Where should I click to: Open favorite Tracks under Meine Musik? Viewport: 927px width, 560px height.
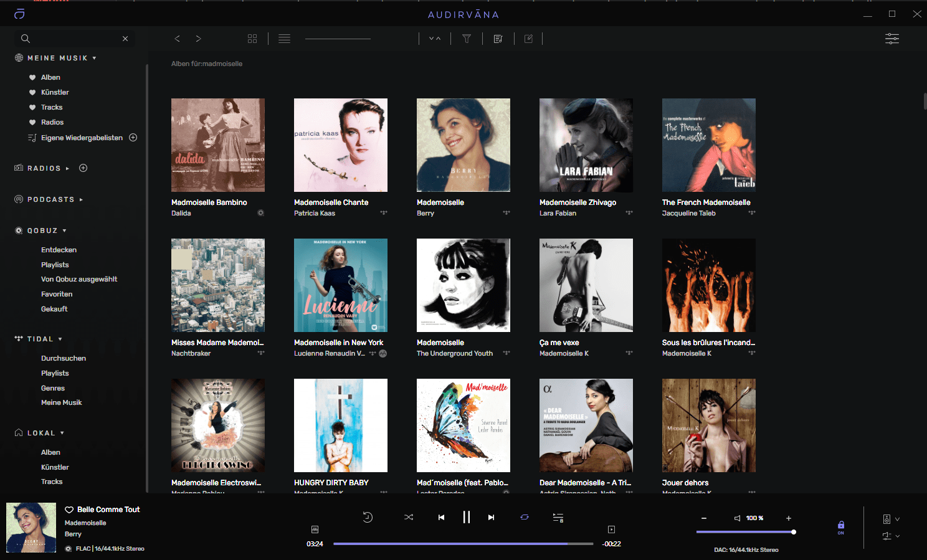52,107
